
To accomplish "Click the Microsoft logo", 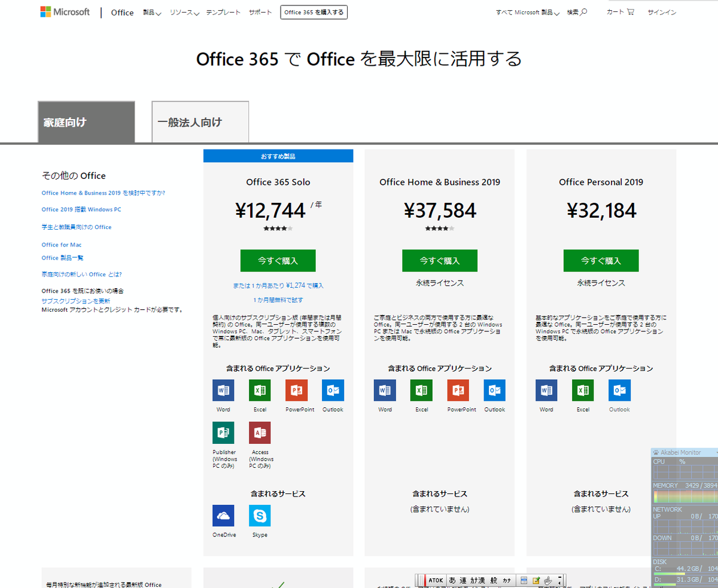I will click(x=65, y=12).
